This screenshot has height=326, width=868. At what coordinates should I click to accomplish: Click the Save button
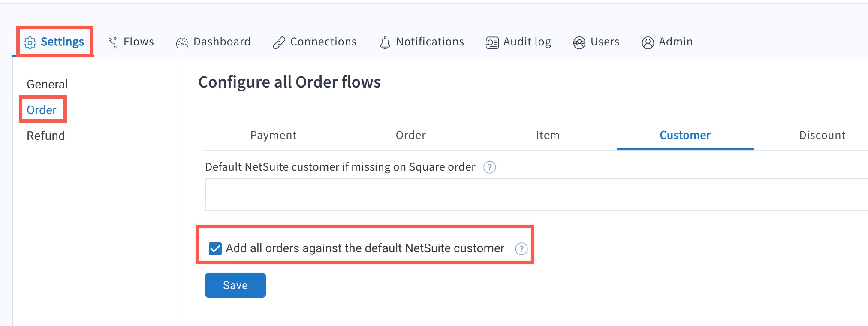click(235, 285)
